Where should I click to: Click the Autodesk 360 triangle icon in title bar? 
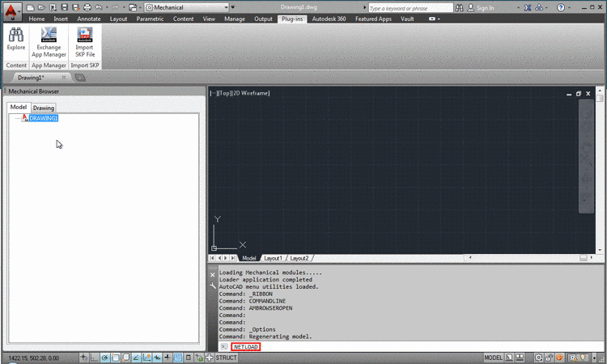(539, 8)
